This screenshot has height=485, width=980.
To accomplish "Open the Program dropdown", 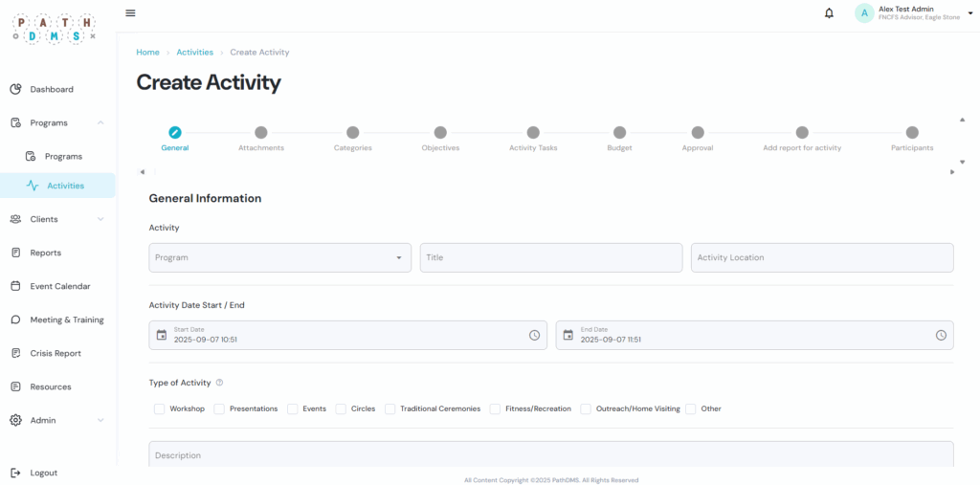I will (279, 257).
